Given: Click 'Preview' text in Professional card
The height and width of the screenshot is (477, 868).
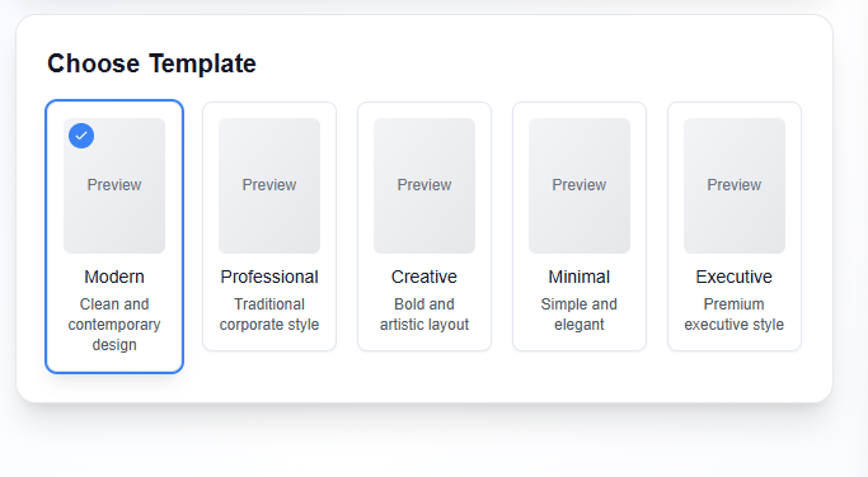Looking at the screenshot, I should point(269,185).
